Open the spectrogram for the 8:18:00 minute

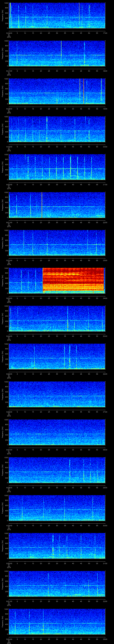57,91
